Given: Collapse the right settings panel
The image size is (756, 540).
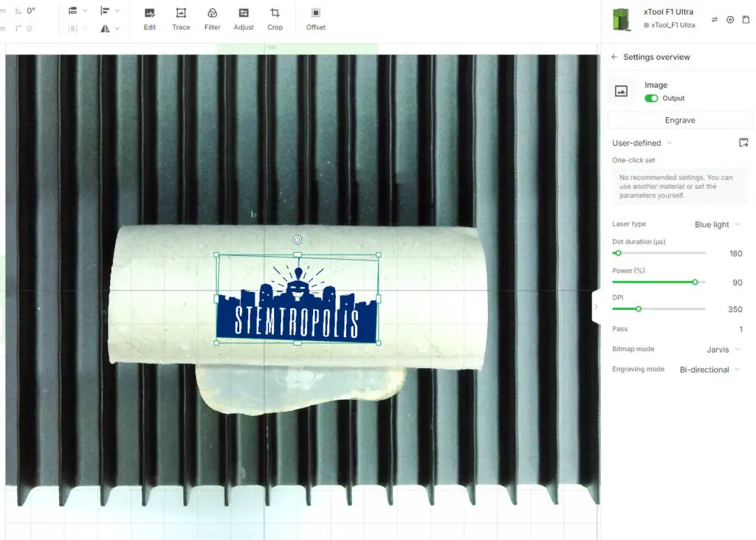Looking at the screenshot, I should coord(596,306).
